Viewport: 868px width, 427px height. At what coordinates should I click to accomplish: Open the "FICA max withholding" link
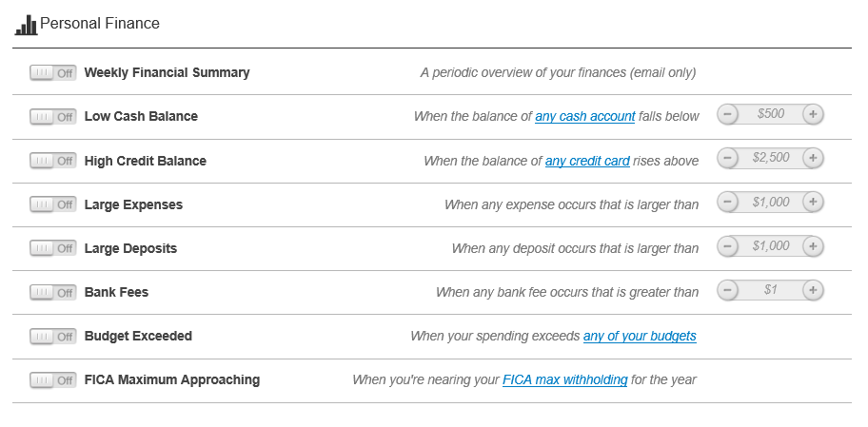click(564, 379)
